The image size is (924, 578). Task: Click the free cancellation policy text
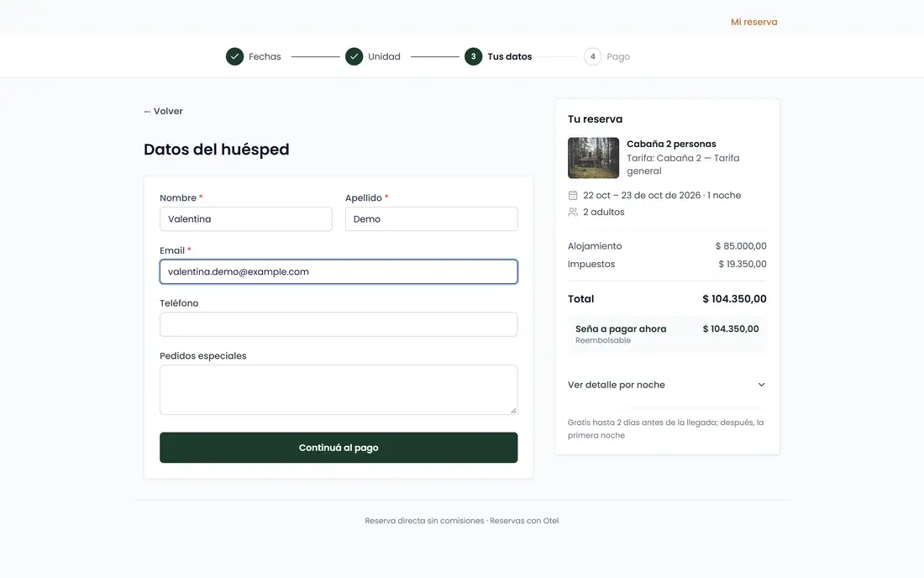click(x=666, y=429)
